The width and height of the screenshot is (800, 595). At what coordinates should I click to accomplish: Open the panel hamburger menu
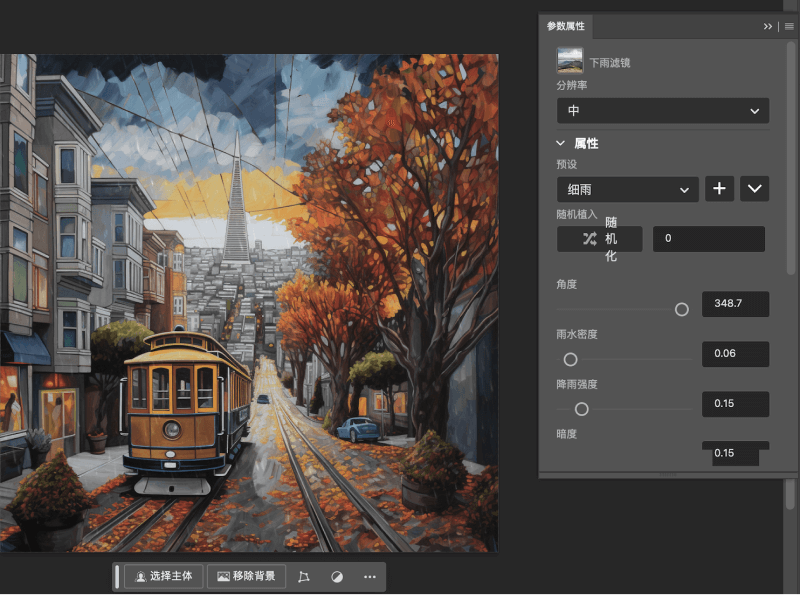(x=789, y=27)
